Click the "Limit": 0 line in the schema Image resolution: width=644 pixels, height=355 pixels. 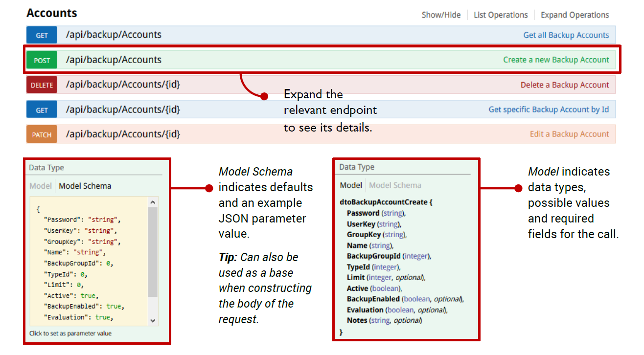click(64, 285)
